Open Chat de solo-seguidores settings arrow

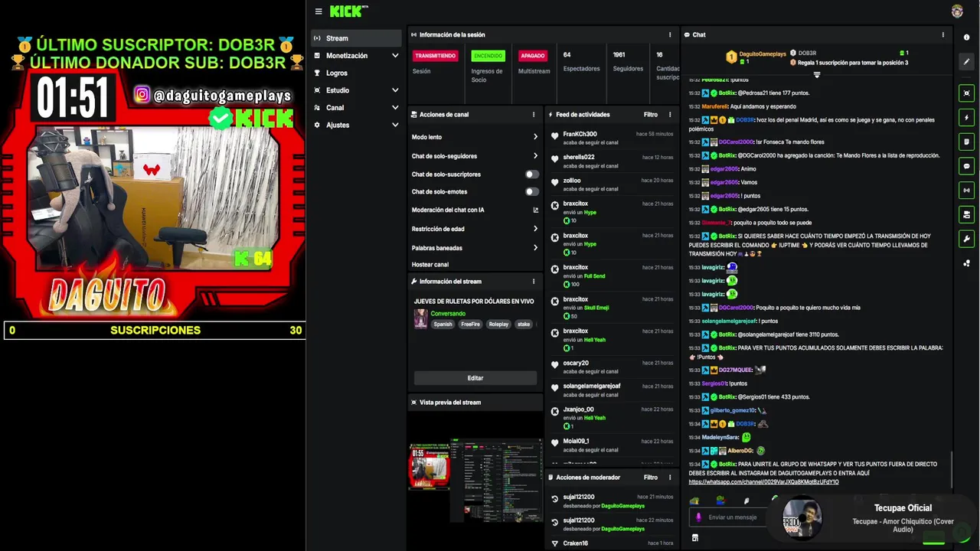[535, 156]
